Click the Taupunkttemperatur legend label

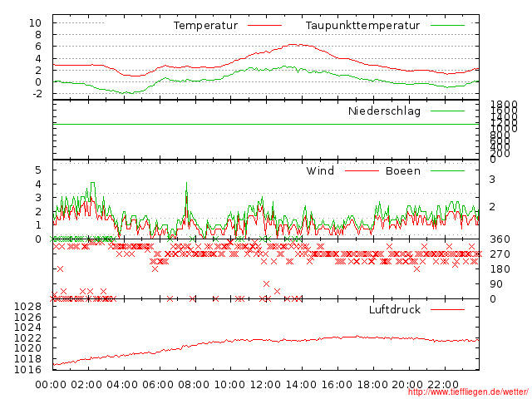tap(362, 26)
